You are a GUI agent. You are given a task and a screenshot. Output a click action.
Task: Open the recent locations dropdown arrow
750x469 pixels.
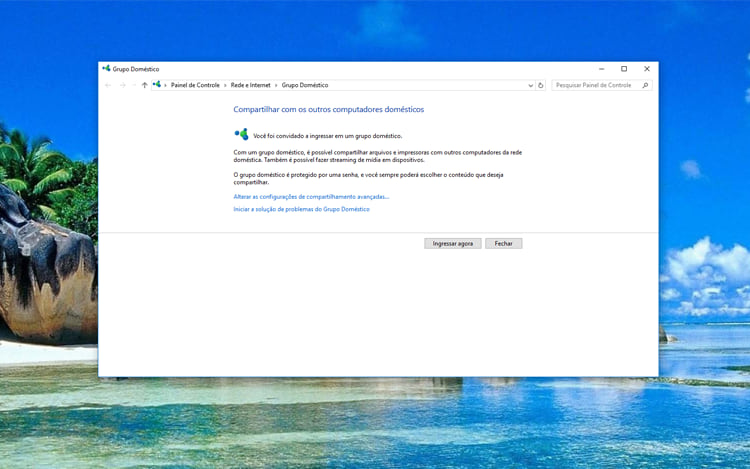(x=133, y=85)
